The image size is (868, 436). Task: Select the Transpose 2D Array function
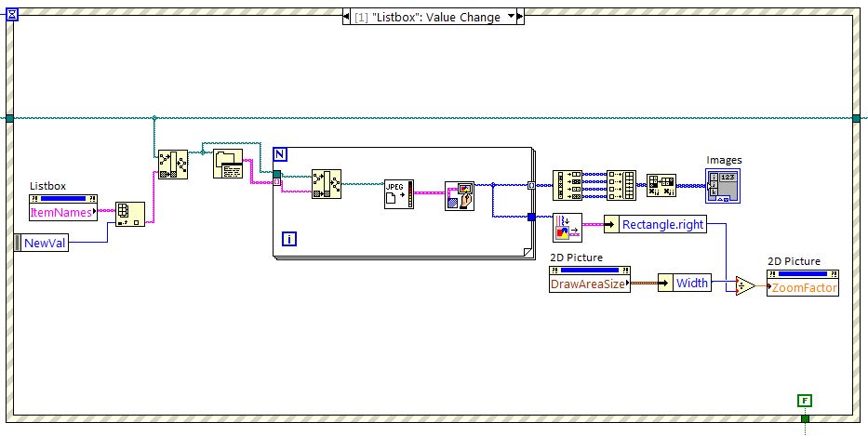click(661, 185)
